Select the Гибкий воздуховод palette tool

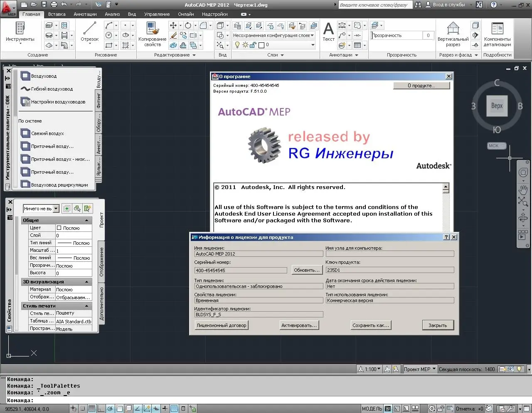click(52, 89)
